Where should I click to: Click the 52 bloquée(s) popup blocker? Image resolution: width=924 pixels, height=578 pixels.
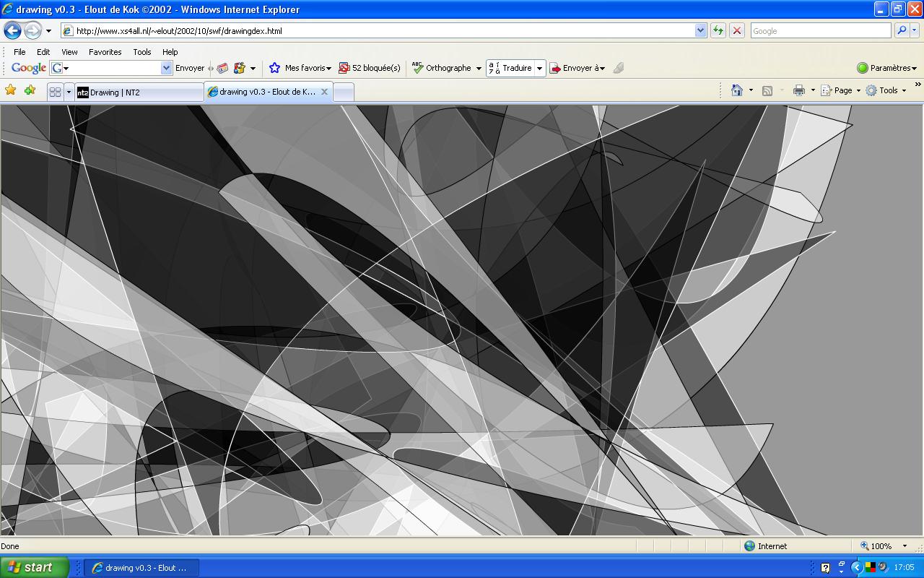click(x=370, y=68)
